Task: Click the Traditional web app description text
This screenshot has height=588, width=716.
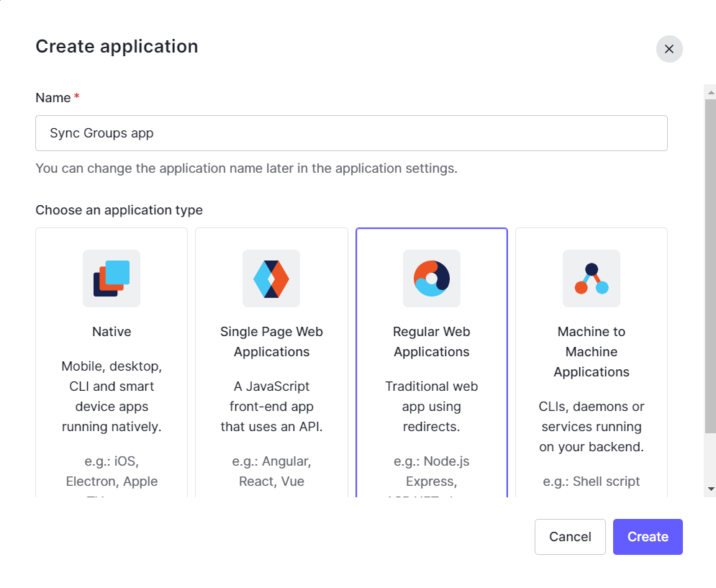Action: (x=431, y=407)
